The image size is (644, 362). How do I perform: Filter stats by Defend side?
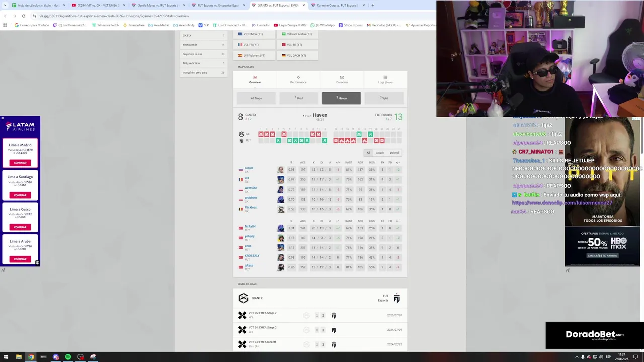pos(394,153)
